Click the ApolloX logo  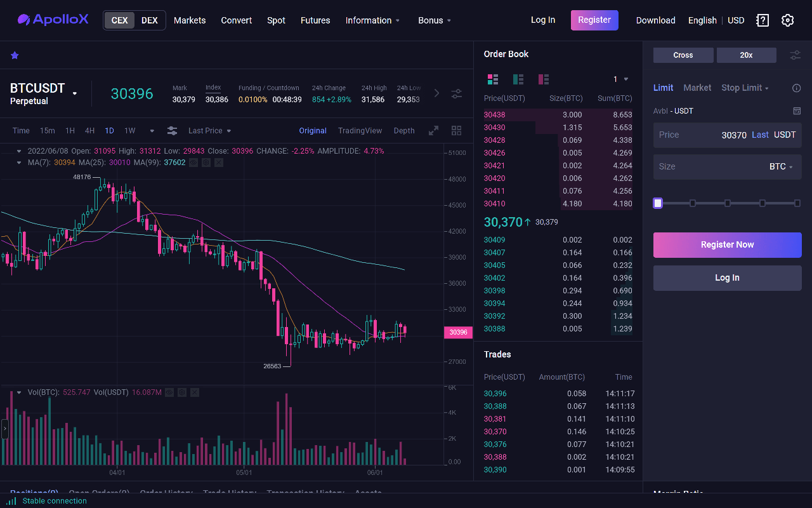pyautogui.click(x=53, y=20)
